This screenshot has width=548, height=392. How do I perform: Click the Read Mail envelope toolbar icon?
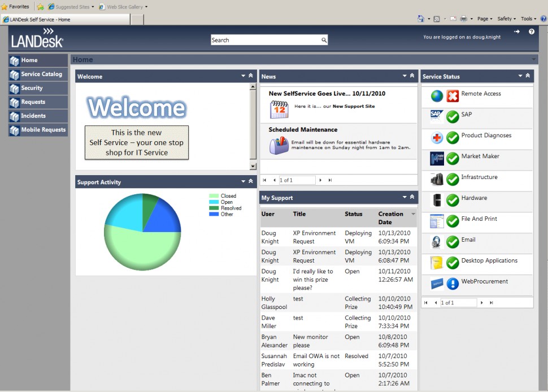coord(453,19)
